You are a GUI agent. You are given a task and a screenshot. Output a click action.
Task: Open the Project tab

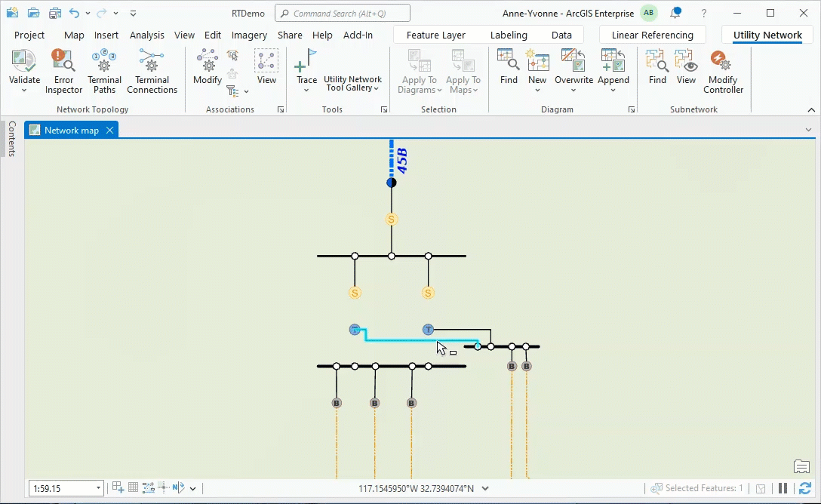point(29,35)
